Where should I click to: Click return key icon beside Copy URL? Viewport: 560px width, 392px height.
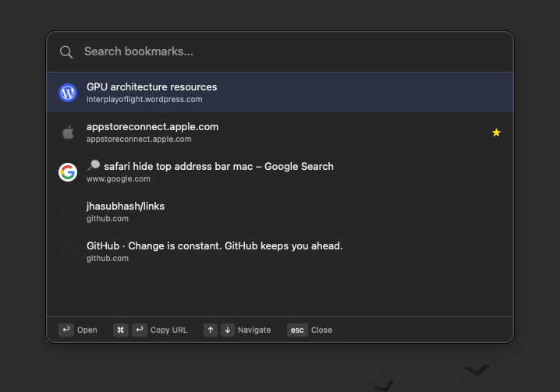140,330
